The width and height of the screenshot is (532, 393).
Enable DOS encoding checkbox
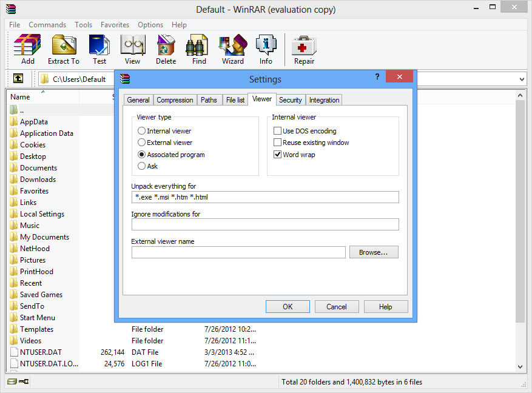(x=277, y=130)
